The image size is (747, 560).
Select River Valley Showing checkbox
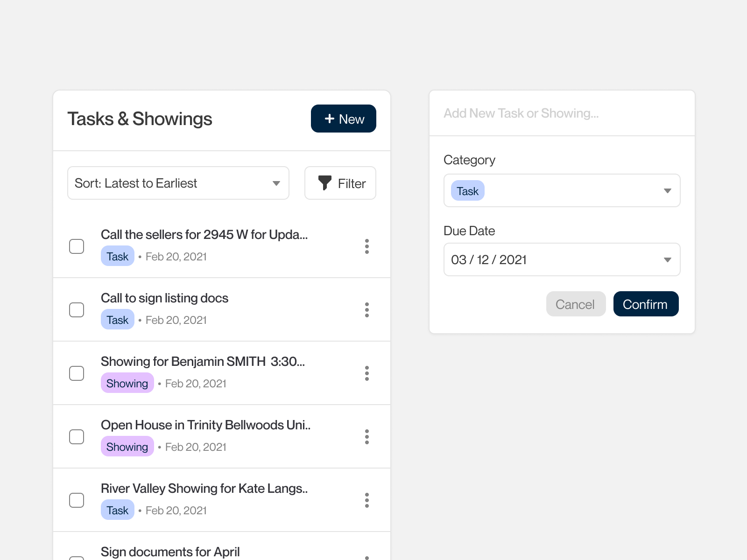coord(77,500)
